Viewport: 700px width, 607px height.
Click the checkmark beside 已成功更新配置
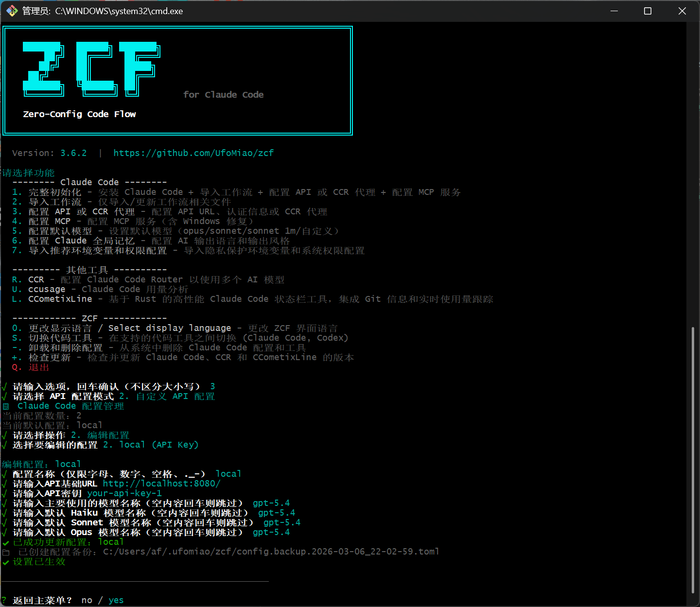6,542
